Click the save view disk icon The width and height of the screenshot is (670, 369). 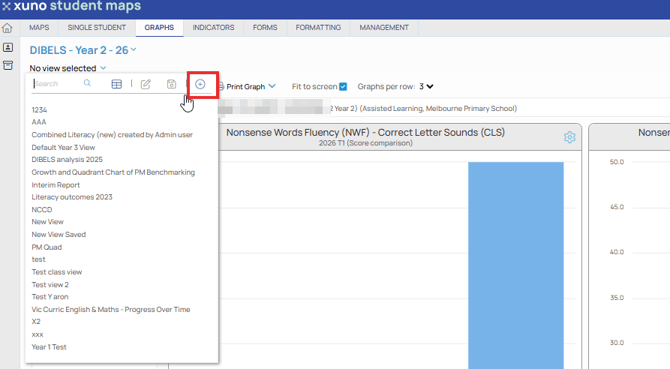pos(171,84)
